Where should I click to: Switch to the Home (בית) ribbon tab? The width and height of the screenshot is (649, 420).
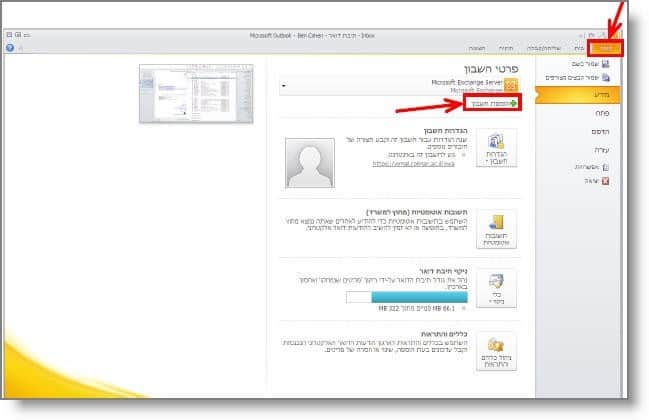click(579, 49)
